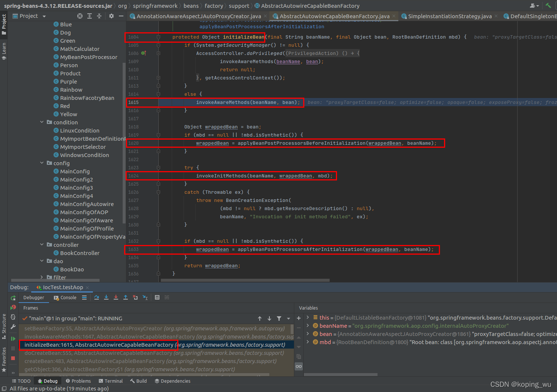Click the Project tree horizontal scrollbar
This screenshot has height=392, width=557.
[x=55, y=280]
